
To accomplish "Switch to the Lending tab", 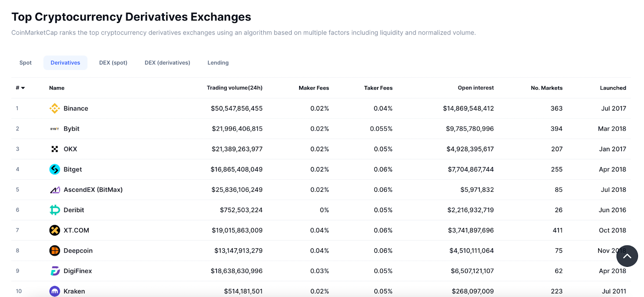I will click(218, 63).
